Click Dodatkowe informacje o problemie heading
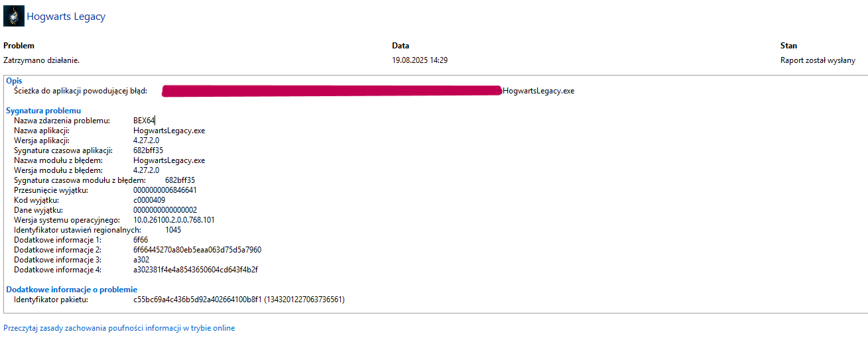This screenshot has height=340, width=868. click(x=72, y=290)
